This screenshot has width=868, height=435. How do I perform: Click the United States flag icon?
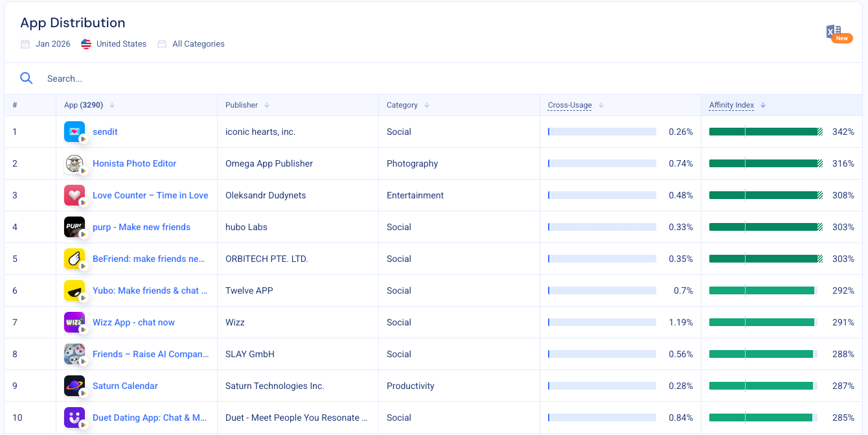click(x=86, y=44)
